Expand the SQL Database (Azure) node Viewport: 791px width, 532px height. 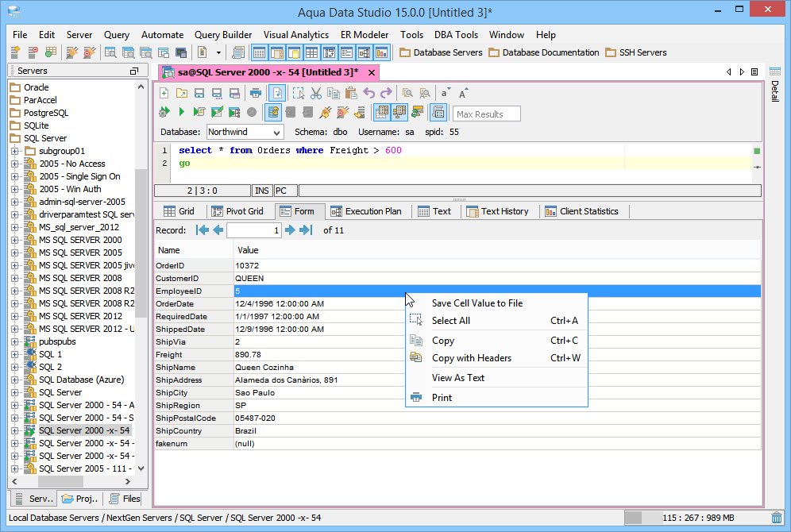coord(14,380)
